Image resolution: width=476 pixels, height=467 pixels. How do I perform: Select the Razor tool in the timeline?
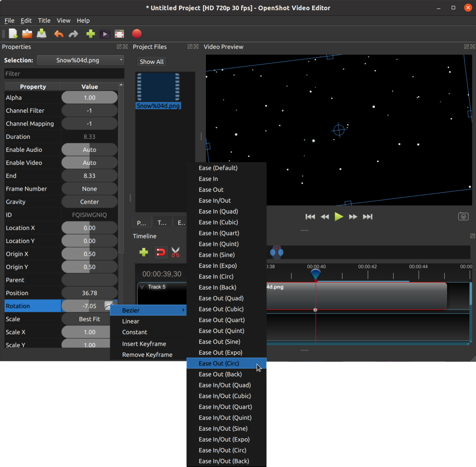tap(175, 252)
